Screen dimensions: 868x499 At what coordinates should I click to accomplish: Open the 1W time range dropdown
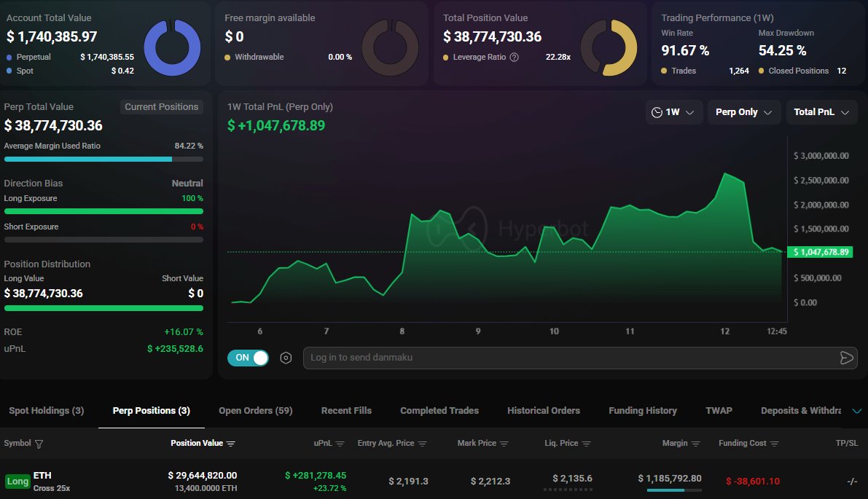click(x=674, y=112)
